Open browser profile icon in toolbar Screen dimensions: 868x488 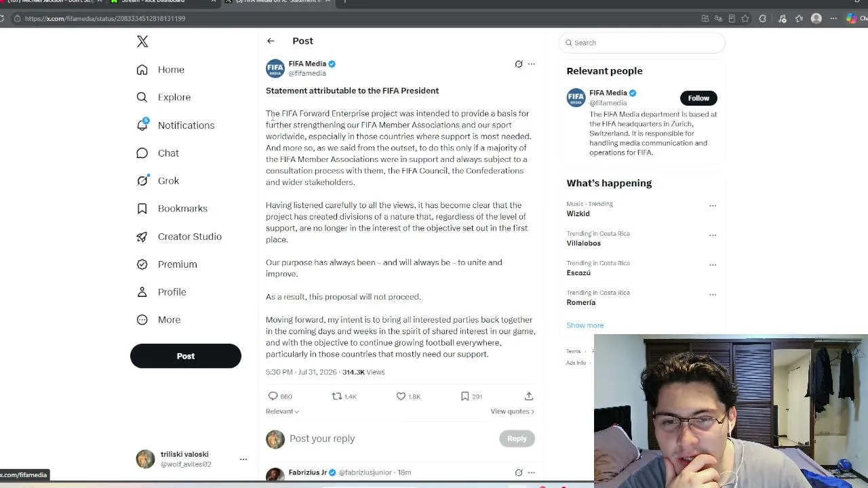coord(816,18)
